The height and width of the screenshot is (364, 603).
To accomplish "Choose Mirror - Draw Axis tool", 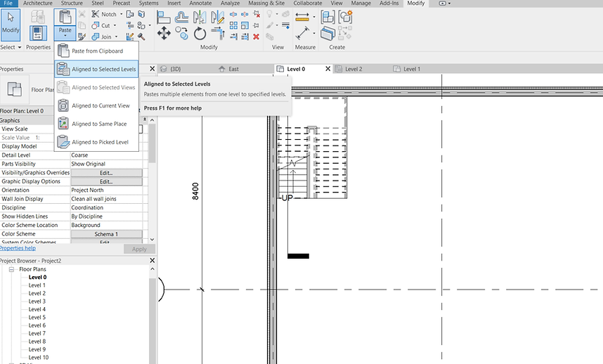I will click(x=217, y=18).
